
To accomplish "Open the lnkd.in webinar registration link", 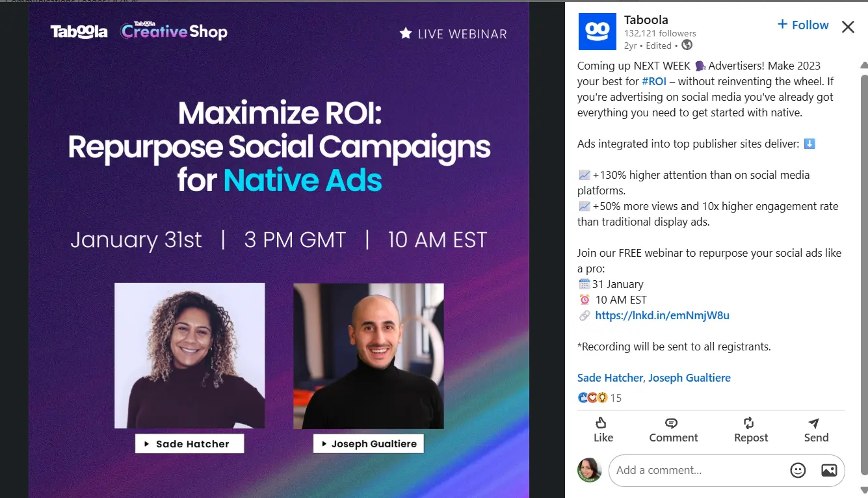I will (662, 315).
